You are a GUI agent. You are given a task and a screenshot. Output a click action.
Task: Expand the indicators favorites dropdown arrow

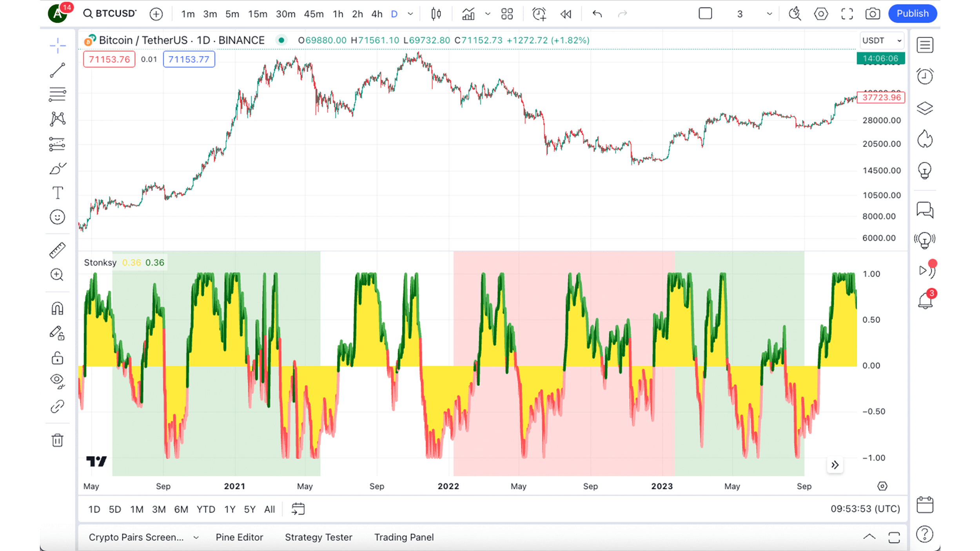tap(488, 14)
